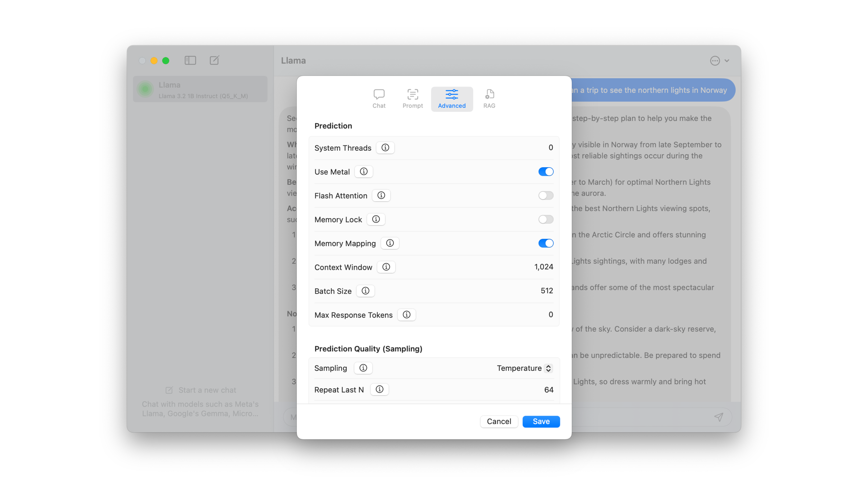Show info for Memory Mapping
The image size is (868, 486).
coord(390,243)
